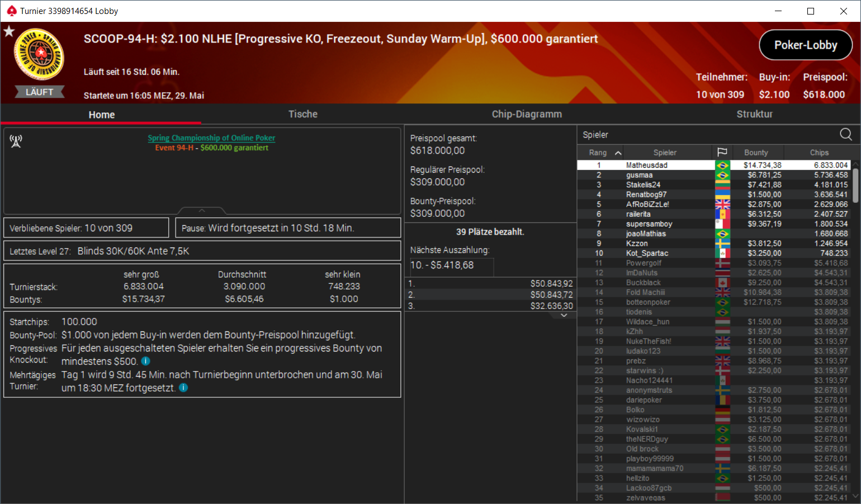861x504 pixels.
Task: Switch to the Tische tab
Action: pyautogui.click(x=303, y=114)
